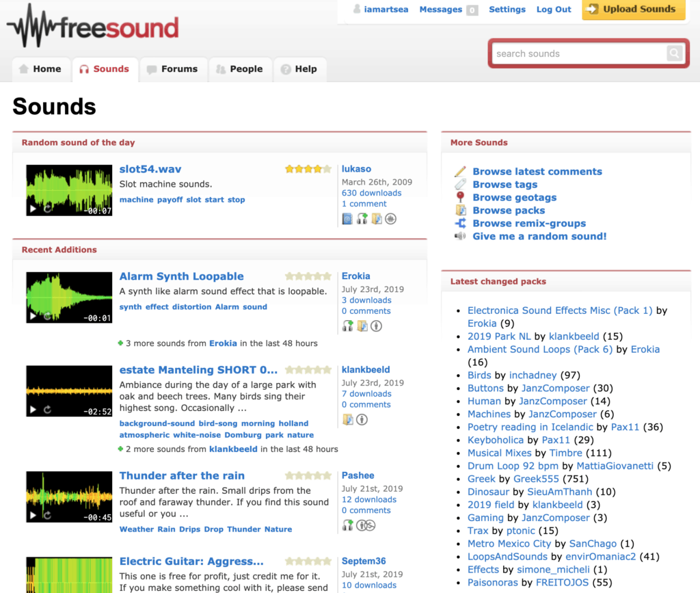700x593 pixels.
Task: Click the 'distortion' tag
Action: click(191, 307)
